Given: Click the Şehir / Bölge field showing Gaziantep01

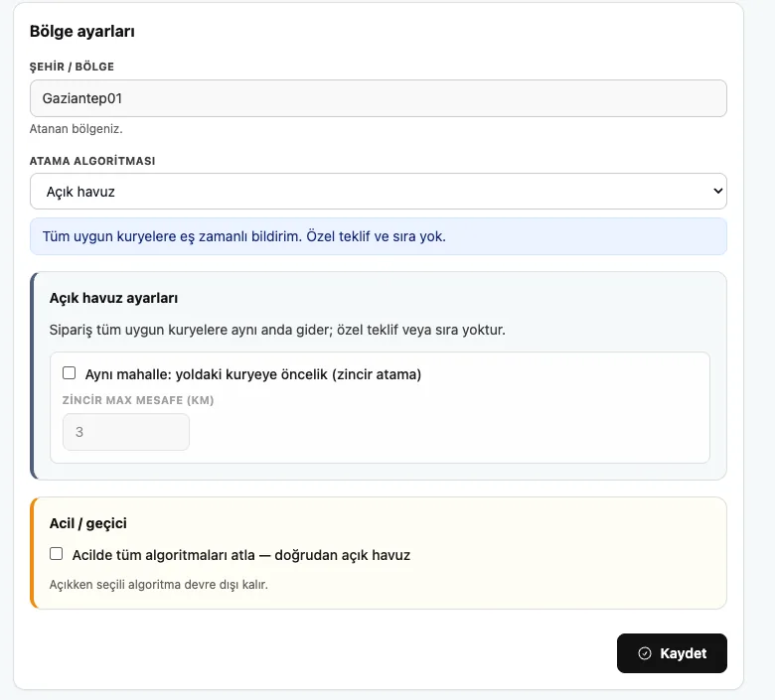Looking at the screenshot, I should point(379,98).
